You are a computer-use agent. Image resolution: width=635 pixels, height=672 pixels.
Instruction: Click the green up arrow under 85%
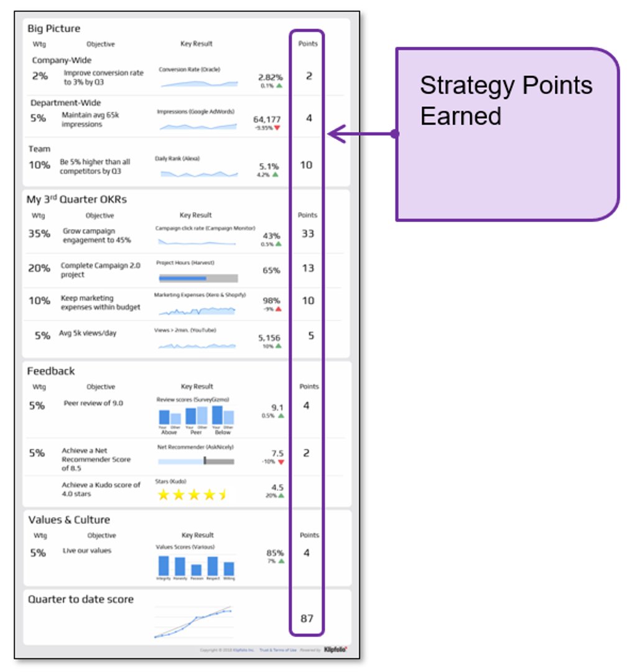281,561
